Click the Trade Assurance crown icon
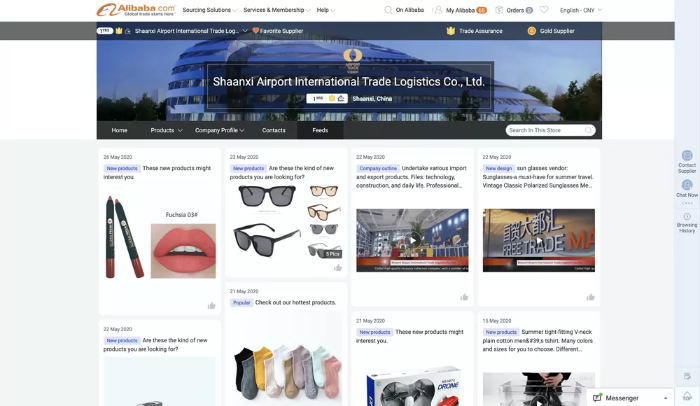Screen dimensions: 700x406 point(450,31)
